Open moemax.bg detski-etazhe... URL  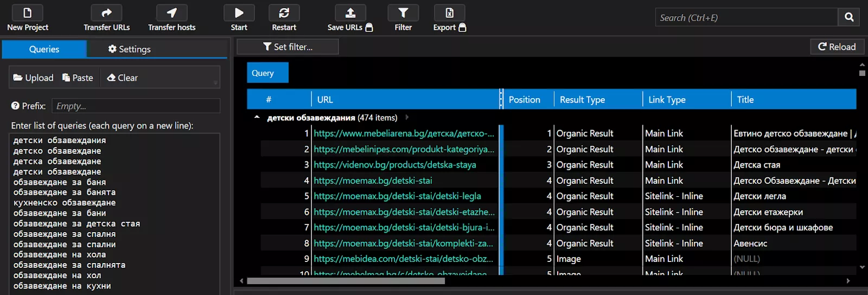click(404, 212)
